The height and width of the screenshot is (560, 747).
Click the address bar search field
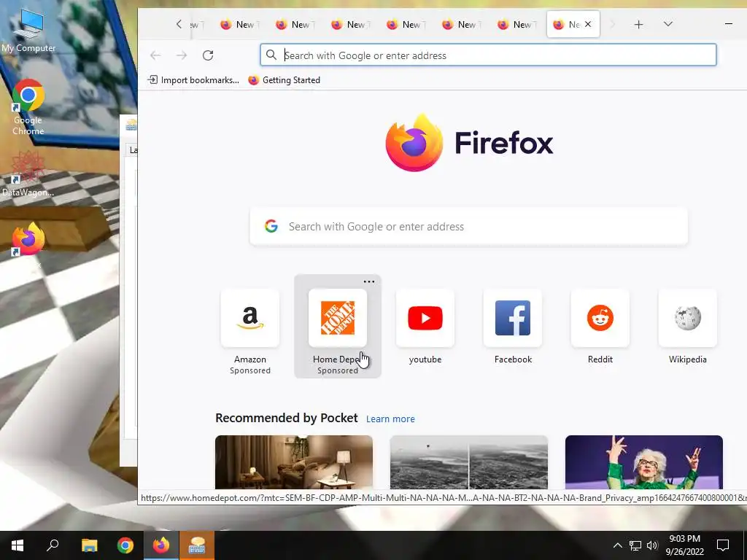488,55
